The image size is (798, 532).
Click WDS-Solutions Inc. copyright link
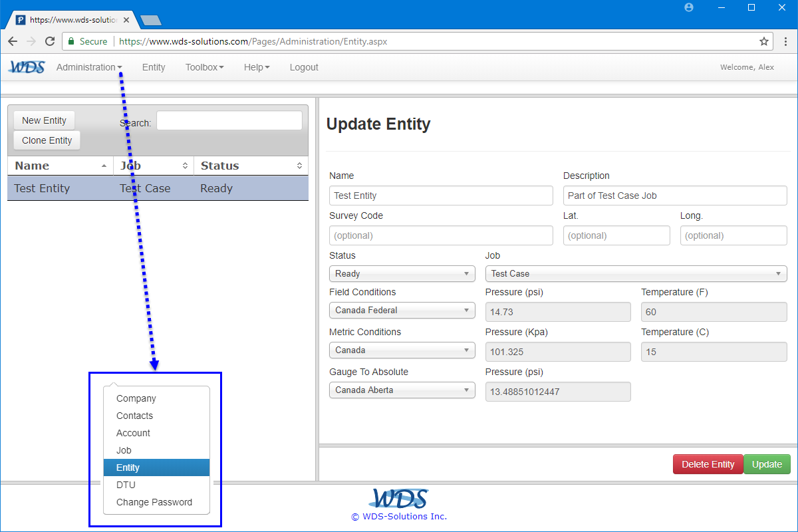[399, 517]
